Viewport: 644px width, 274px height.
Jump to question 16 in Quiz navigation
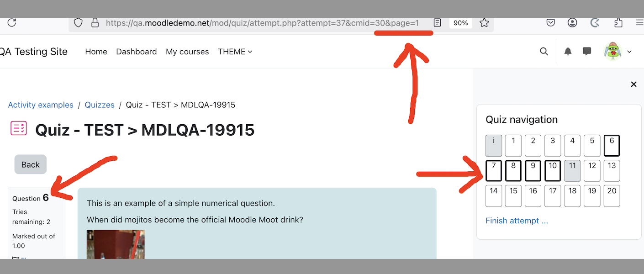click(533, 196)
